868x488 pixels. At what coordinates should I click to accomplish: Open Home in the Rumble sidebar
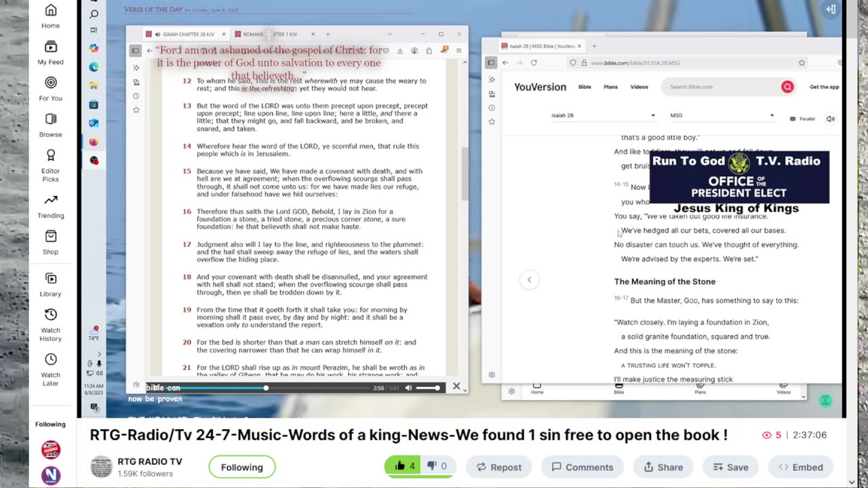click(50, 16)
